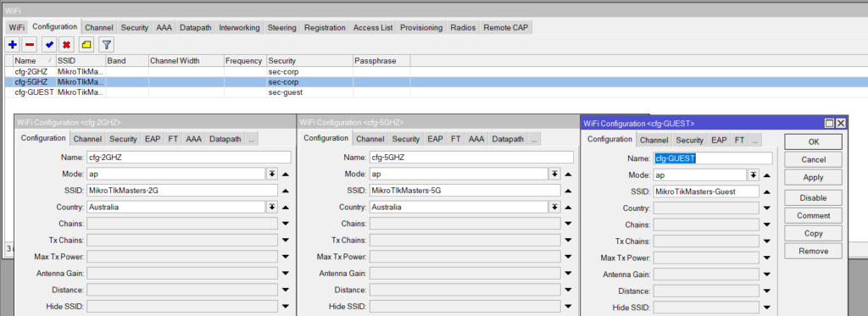Open the Registration tab
Viewport: 868px width, 316px height.
325,28
